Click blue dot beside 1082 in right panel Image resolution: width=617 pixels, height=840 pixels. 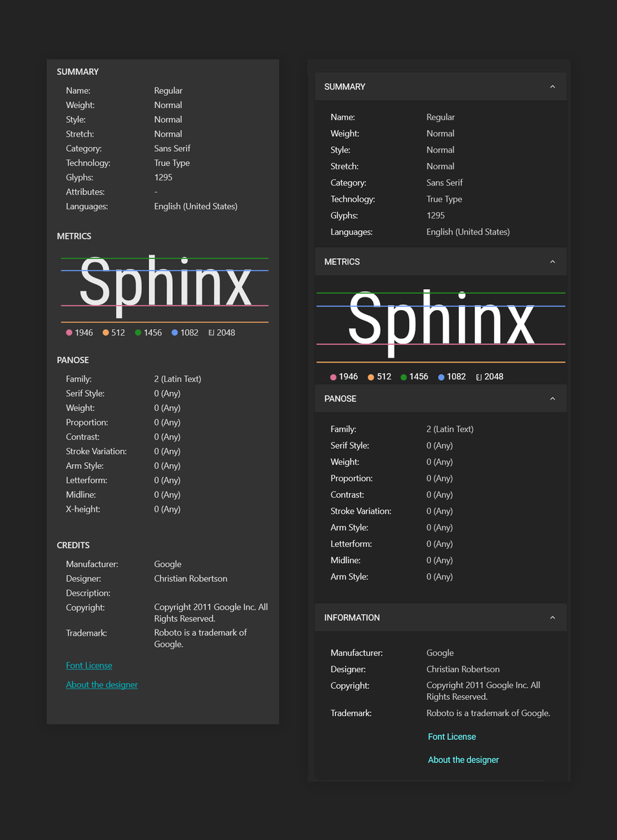pos(441,377)
